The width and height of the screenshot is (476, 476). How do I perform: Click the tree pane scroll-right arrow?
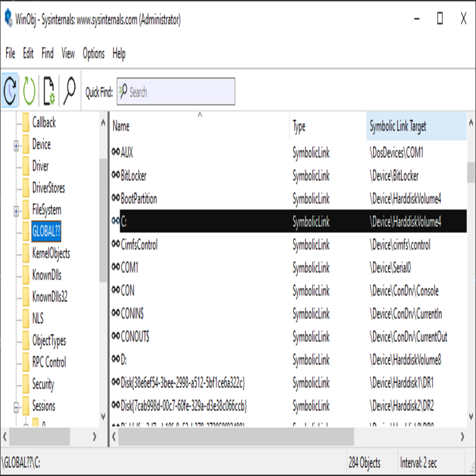[x=94, y=436]
